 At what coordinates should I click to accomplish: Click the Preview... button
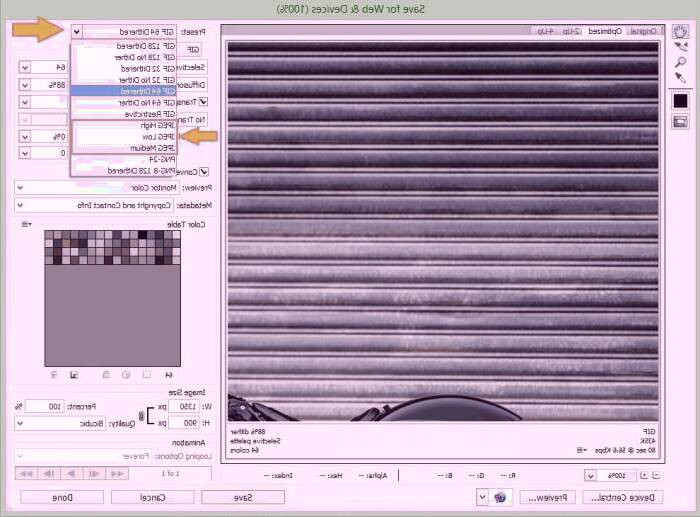pyautogui.click(x=547, y=497)
